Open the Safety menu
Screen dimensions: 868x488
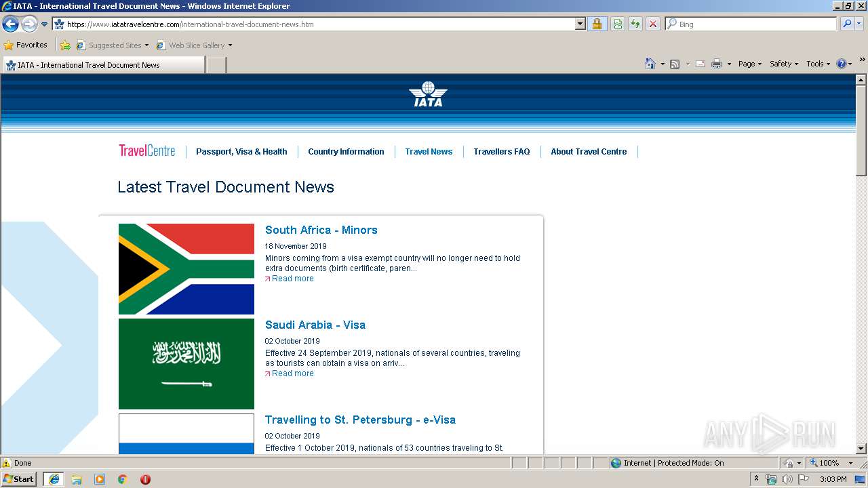784,64
